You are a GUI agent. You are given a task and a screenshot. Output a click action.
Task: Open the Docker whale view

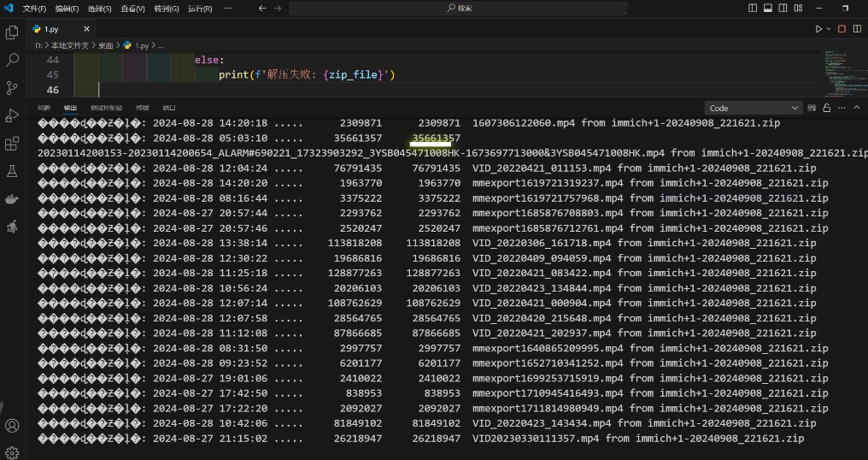pyautogui.click(x=12, y=199)
